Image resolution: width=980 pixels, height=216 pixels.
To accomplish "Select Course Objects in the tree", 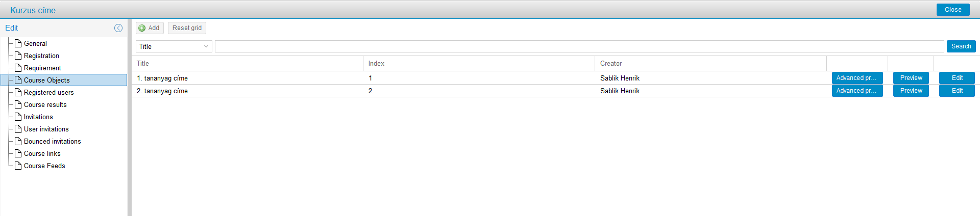I will (46, 80).
